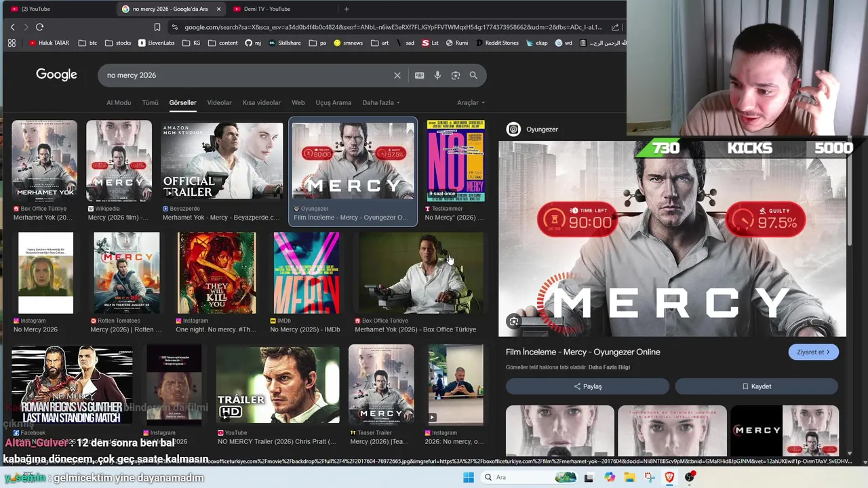This screenshot has width=868, height=488.
Task: Click the Paylaş share button
Action: coord(587,386)
